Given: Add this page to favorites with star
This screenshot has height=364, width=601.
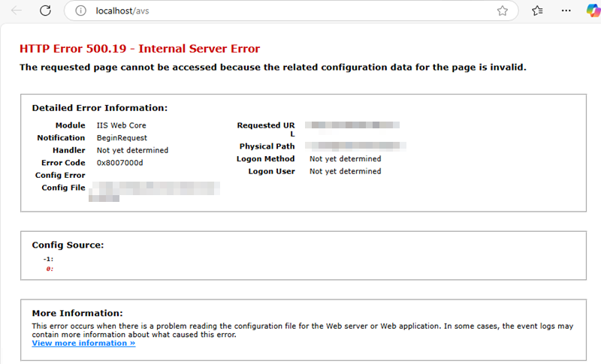Looking at the screenshot, I should [503, 11].
